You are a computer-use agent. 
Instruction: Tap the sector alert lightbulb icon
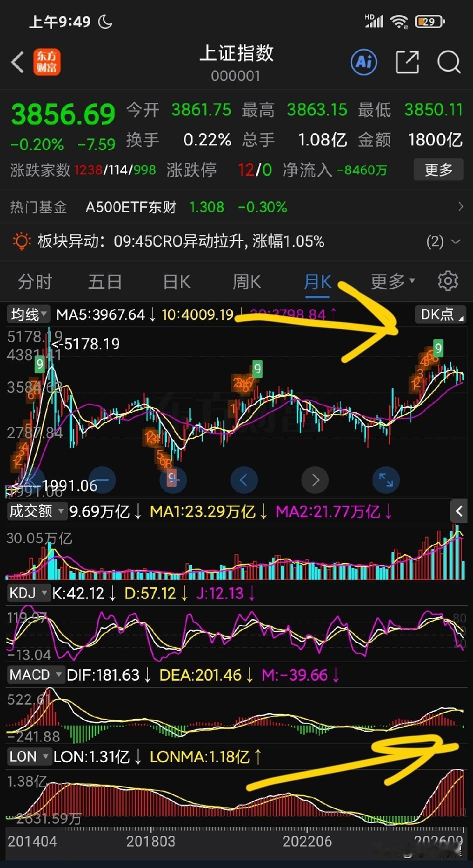point(21,241)
